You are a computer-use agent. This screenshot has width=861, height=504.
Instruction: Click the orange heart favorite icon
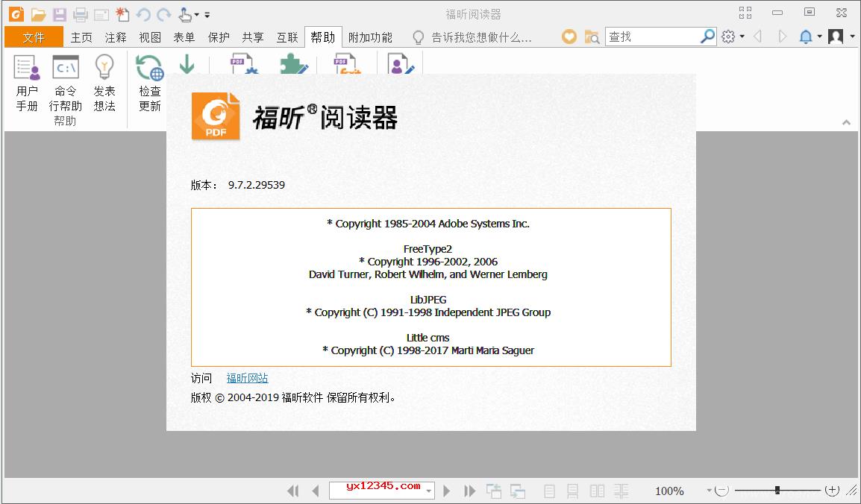pyautogui.click(x=569, y=37)
